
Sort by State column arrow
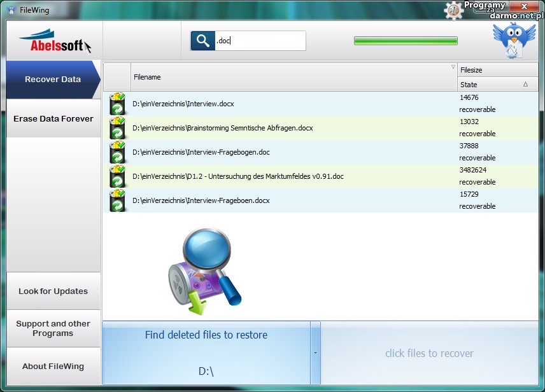pyautogui.click(x=525, y=84)
